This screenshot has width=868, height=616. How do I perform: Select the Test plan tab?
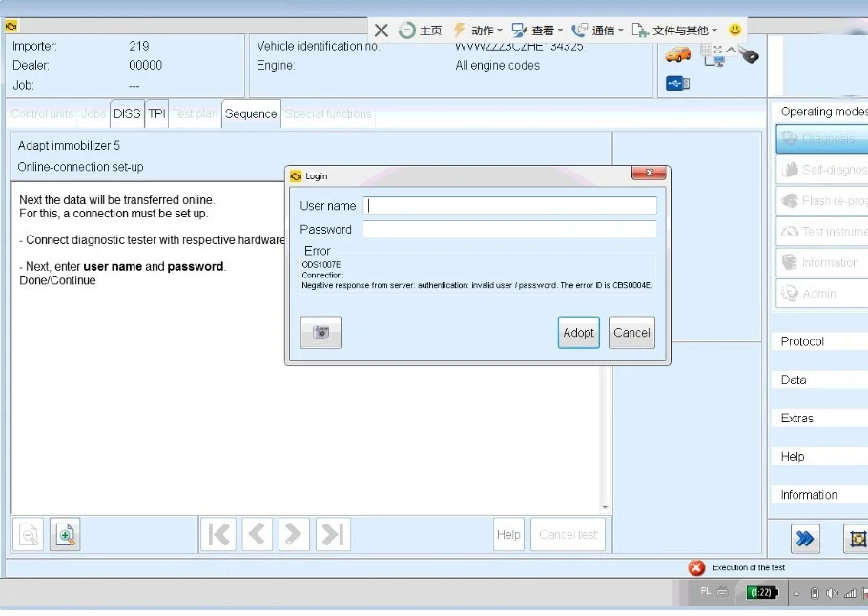[x=195, y=113]
